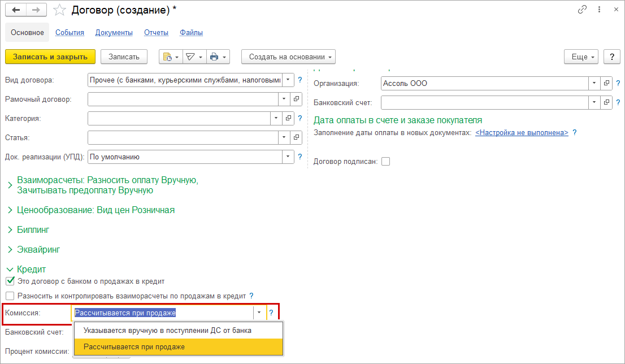625x364 pixels.
Task: Open help with the toolbar ? button
Action: pyautogui.click(x=612, y=57)
